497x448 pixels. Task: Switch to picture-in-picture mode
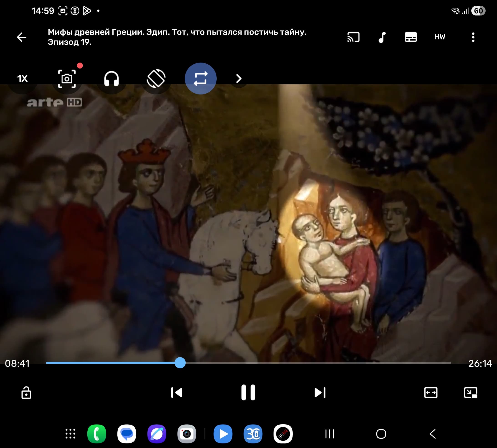470,392
